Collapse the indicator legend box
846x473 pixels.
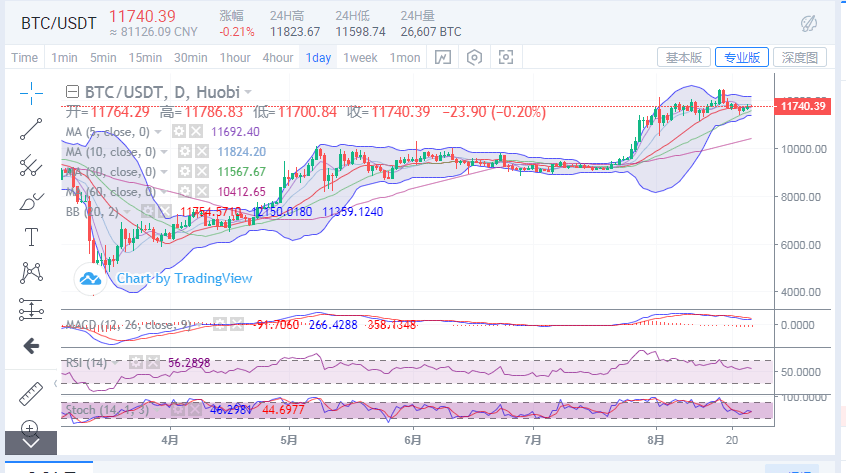tap(72, 92)
